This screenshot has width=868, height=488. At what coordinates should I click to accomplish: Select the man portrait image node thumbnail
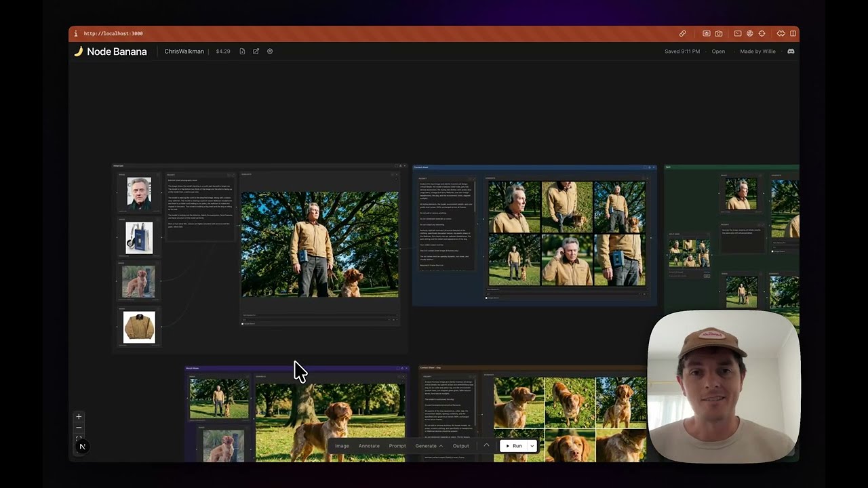139,194
